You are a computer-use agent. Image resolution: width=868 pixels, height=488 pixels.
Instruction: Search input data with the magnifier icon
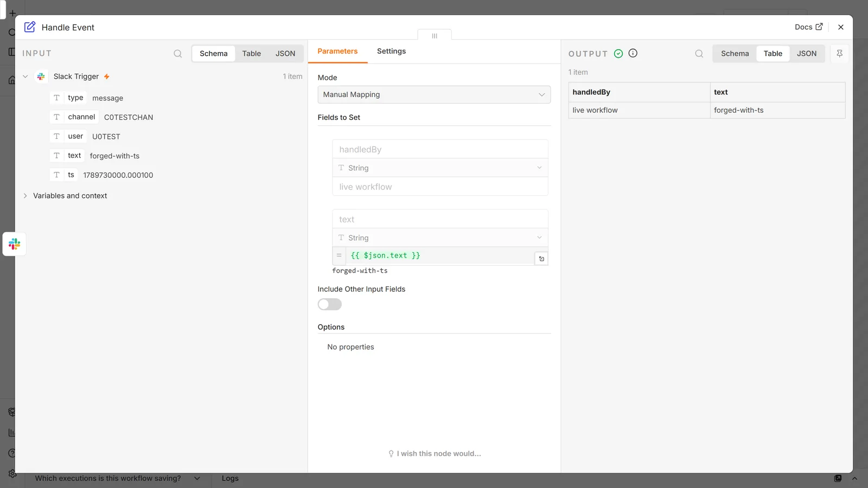coord(177,54)
